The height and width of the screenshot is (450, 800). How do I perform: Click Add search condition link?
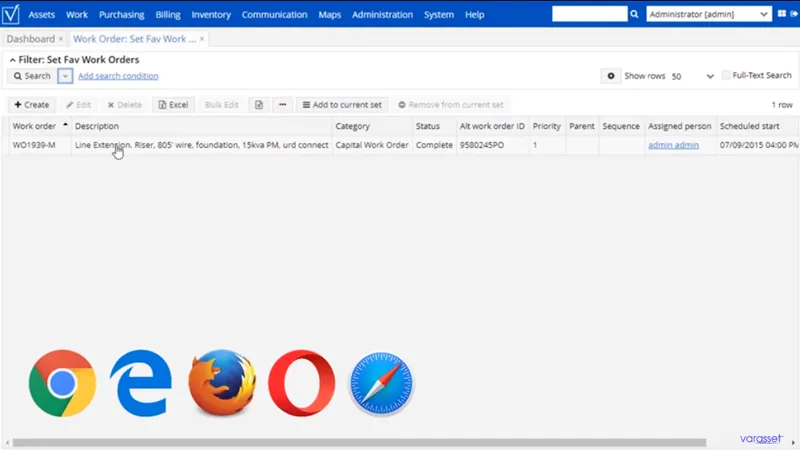[x=118, y=76]
